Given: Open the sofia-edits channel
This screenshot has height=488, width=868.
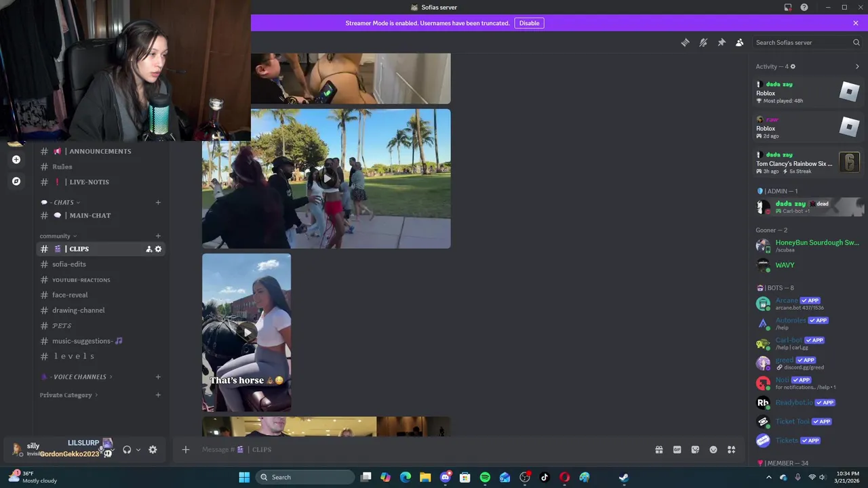Looking at the screenshot, I should 100,264.
